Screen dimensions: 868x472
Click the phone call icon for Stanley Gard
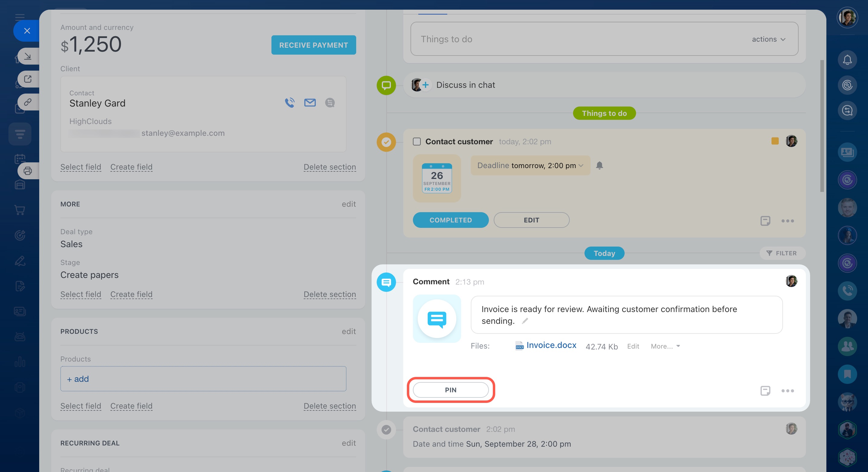point(290,103)
